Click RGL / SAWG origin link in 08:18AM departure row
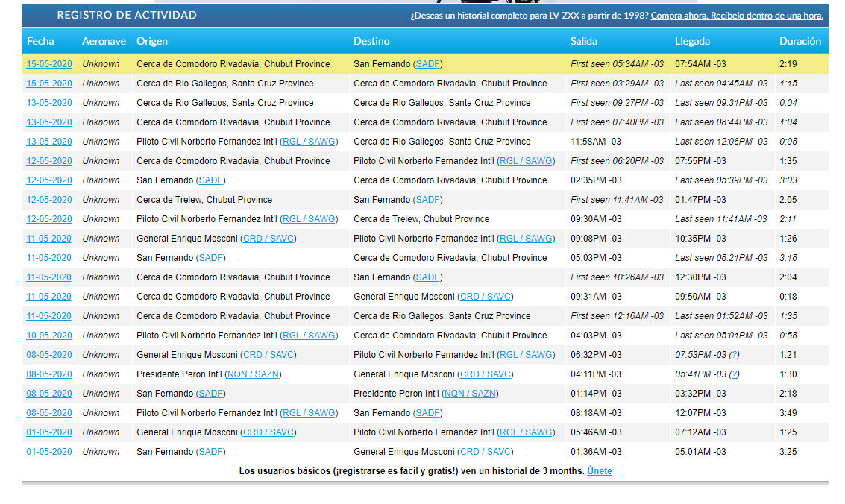The height and width of the screenshot is (504, 845). [309, 413]
